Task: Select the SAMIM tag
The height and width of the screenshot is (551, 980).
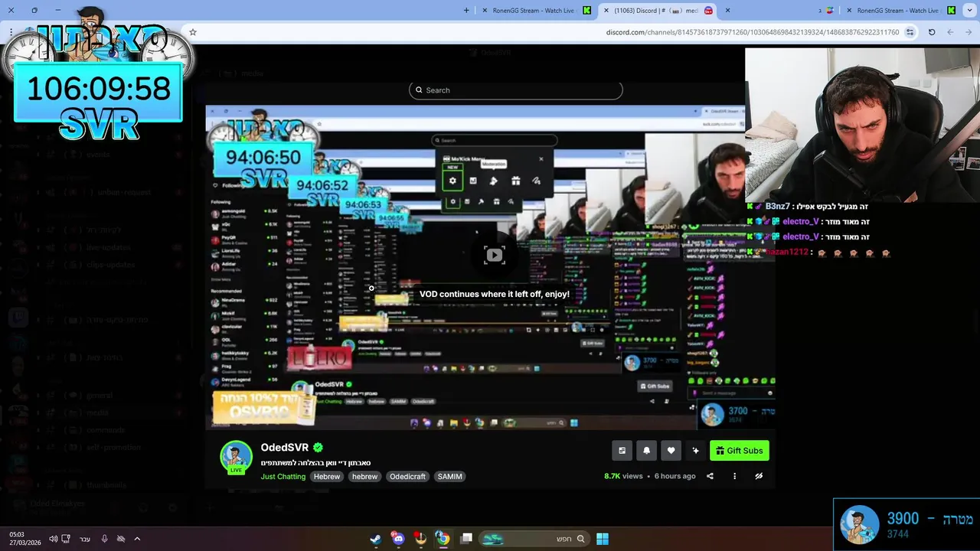Action: [x=449, y=477]
